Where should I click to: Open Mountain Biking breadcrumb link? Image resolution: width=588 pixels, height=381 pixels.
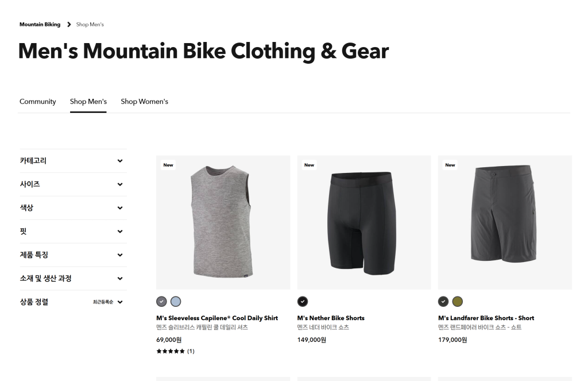pyautogui.click(x=40, y=25)
